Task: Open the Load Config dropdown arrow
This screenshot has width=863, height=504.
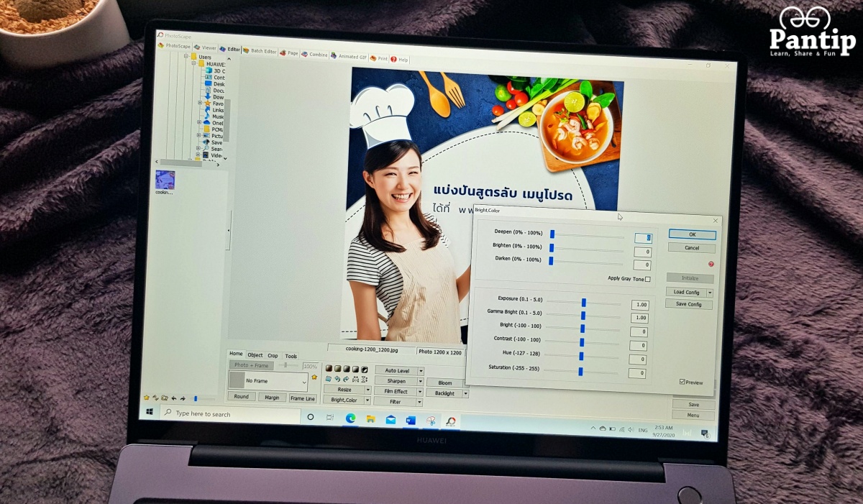Action: (711, 293)
